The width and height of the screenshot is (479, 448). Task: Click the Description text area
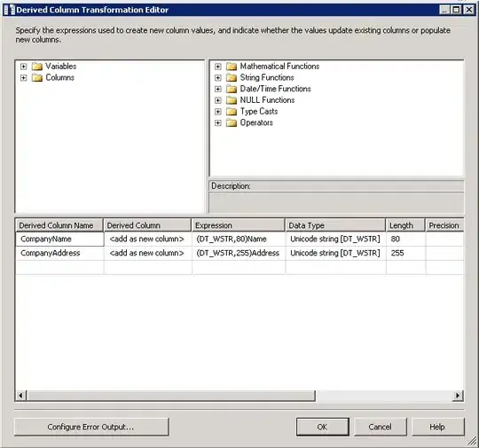pos(336,202)
